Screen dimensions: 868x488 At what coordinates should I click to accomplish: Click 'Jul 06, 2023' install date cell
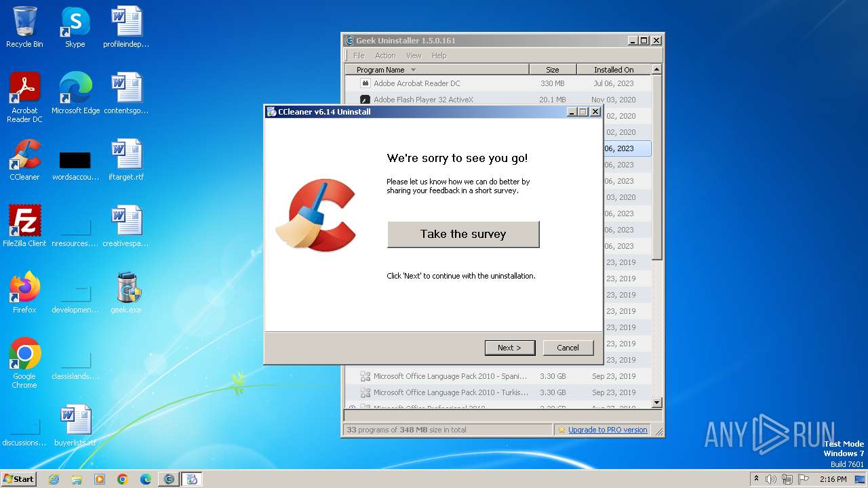tap(613, 83)
